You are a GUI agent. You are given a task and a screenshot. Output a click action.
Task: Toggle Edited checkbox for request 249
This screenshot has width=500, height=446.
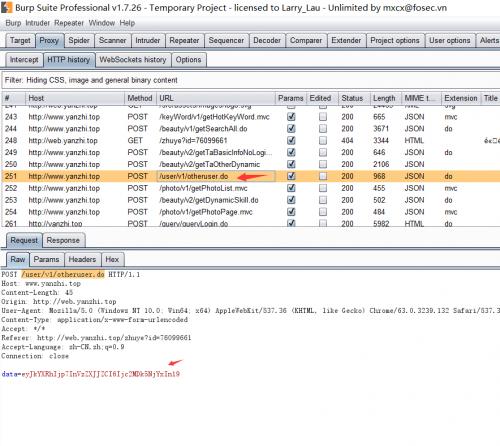click(x=323, y=152)
